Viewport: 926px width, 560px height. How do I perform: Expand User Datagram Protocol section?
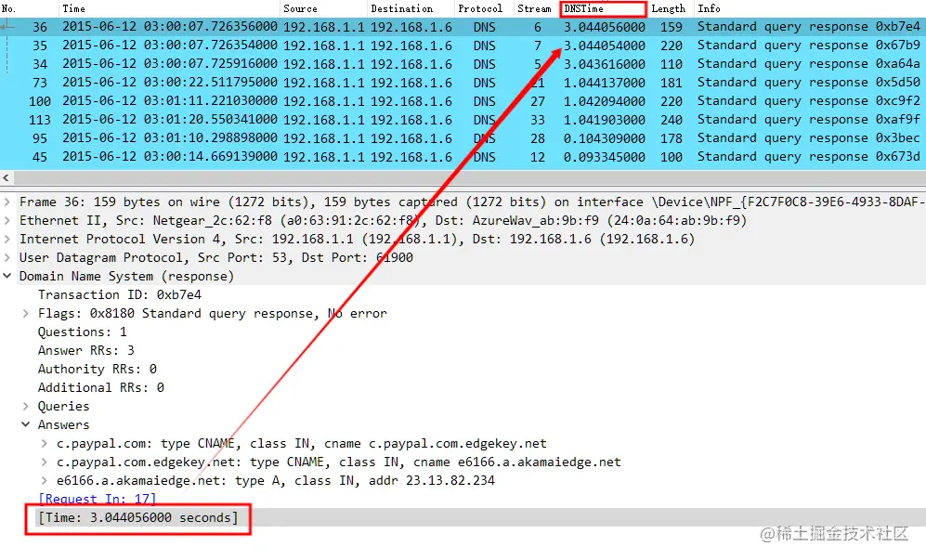(7, 257)
